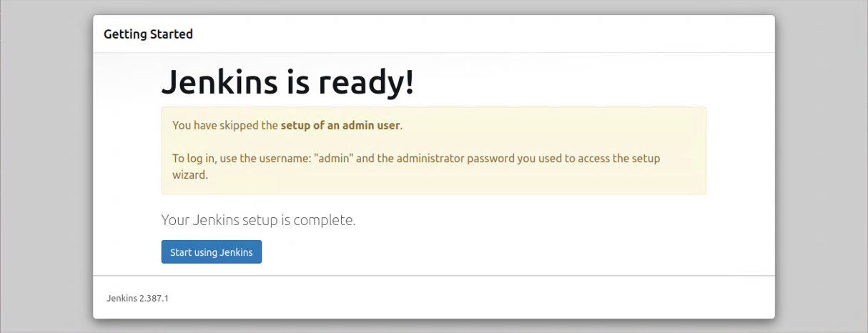868x333 pixels.
Task: Click the word wizard. in the alert
Action: (x=189, y=174)
